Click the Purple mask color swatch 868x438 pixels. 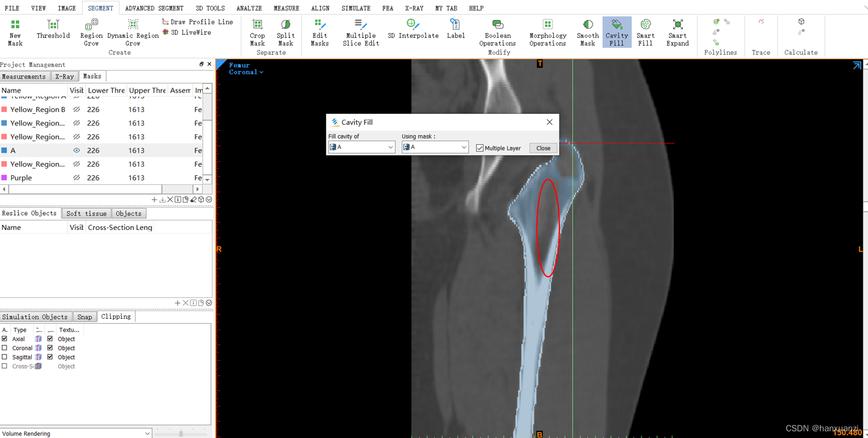[4, 178]
